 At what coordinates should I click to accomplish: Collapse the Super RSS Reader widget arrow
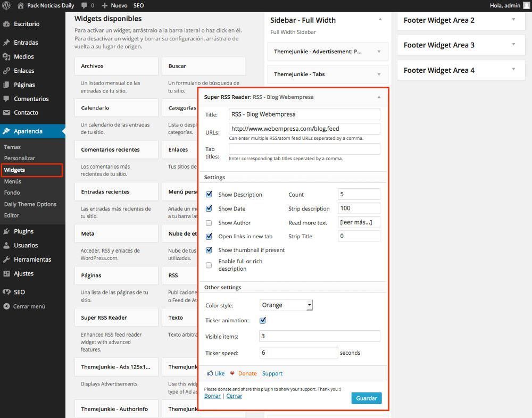(x=379, y=97)
